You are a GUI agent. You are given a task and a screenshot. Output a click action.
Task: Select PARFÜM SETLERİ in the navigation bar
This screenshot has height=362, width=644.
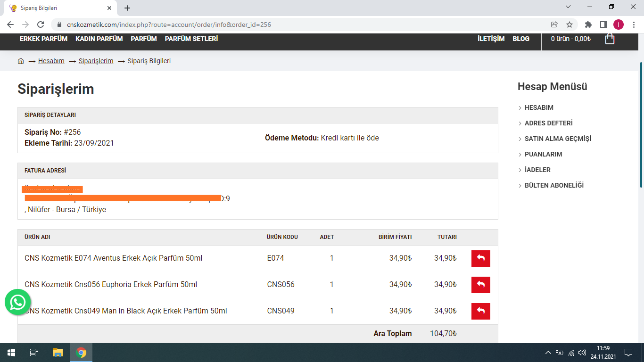191,39
